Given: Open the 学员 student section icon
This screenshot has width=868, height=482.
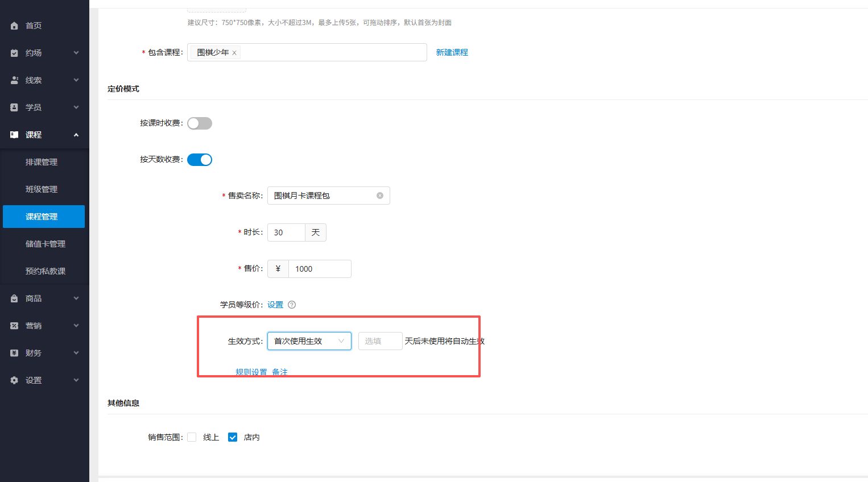Looking at the screenshot, I should pos(14,107).
